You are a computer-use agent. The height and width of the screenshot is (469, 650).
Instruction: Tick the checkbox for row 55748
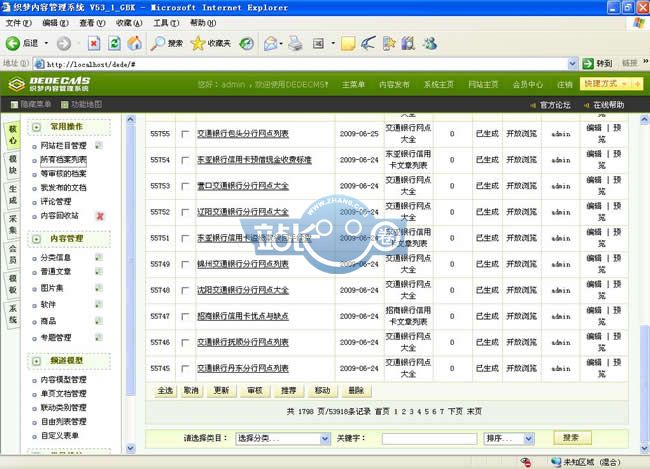click(185, 291)
